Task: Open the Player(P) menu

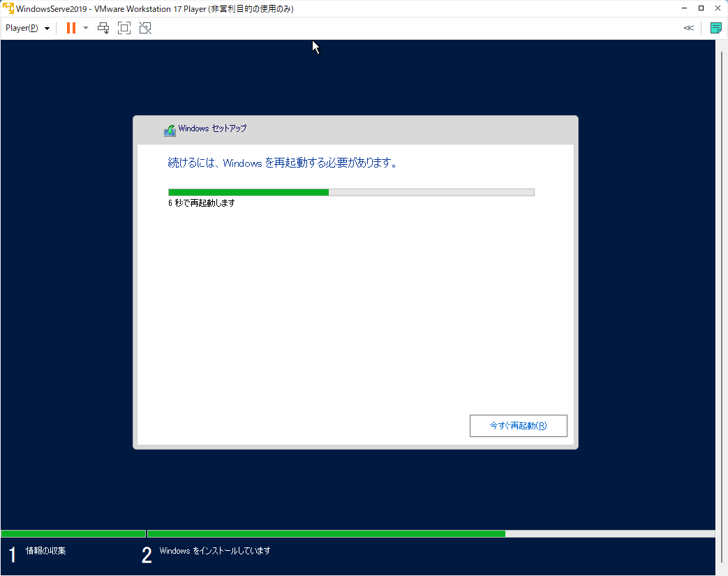Action: (27, 28)
